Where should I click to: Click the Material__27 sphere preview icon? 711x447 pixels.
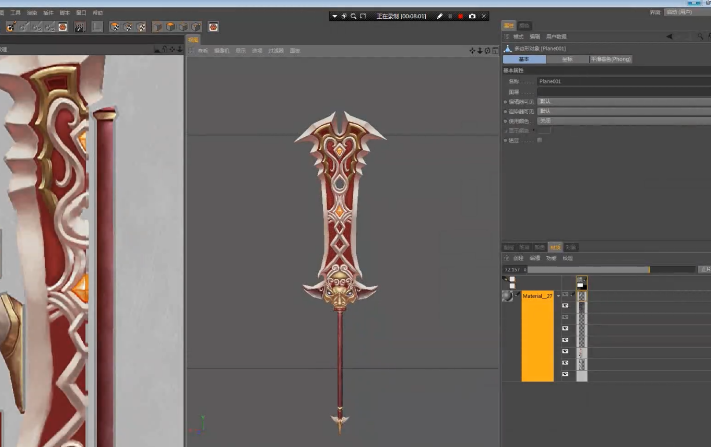[507, 297]
